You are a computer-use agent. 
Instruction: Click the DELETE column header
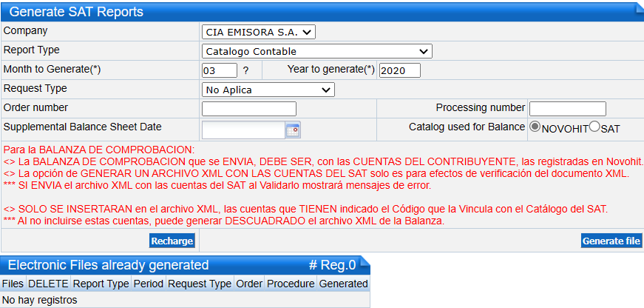point(49,284)
